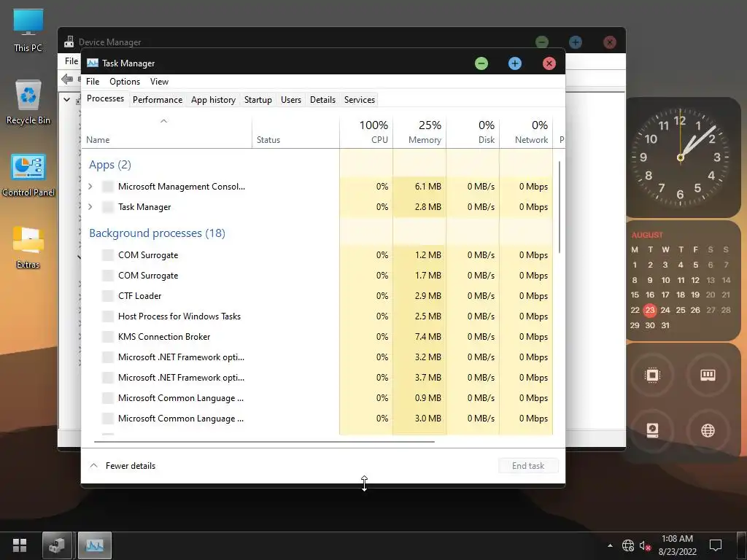This screenshot has height=560, width=747.
Task: Click the End task button
Action: [x=528, y=466]
